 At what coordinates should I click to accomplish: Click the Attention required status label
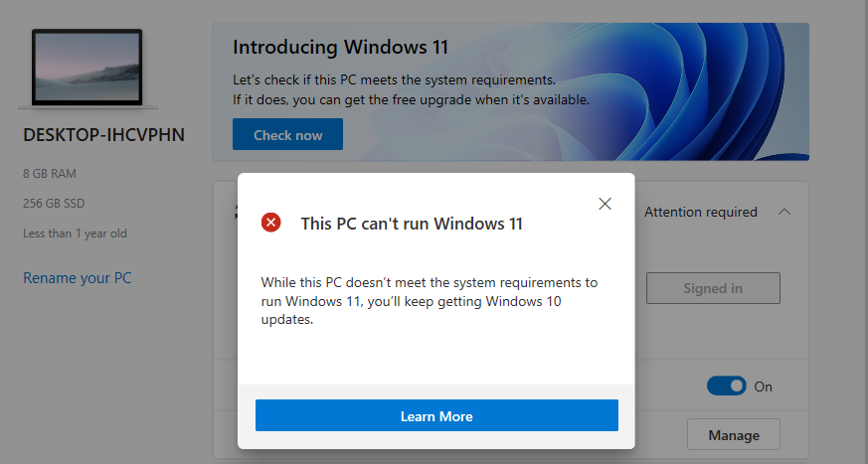[700, 212]
